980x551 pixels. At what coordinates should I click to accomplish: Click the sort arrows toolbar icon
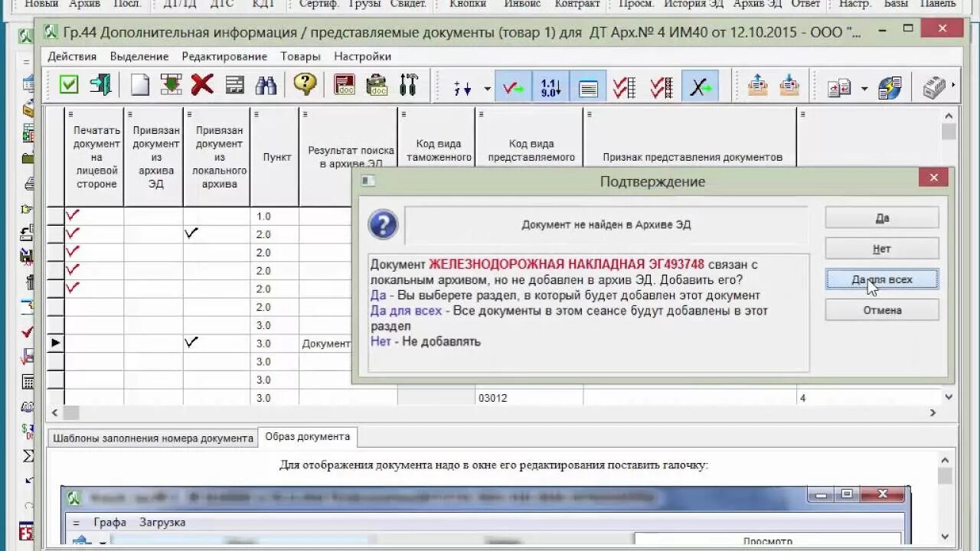(462, 87)
